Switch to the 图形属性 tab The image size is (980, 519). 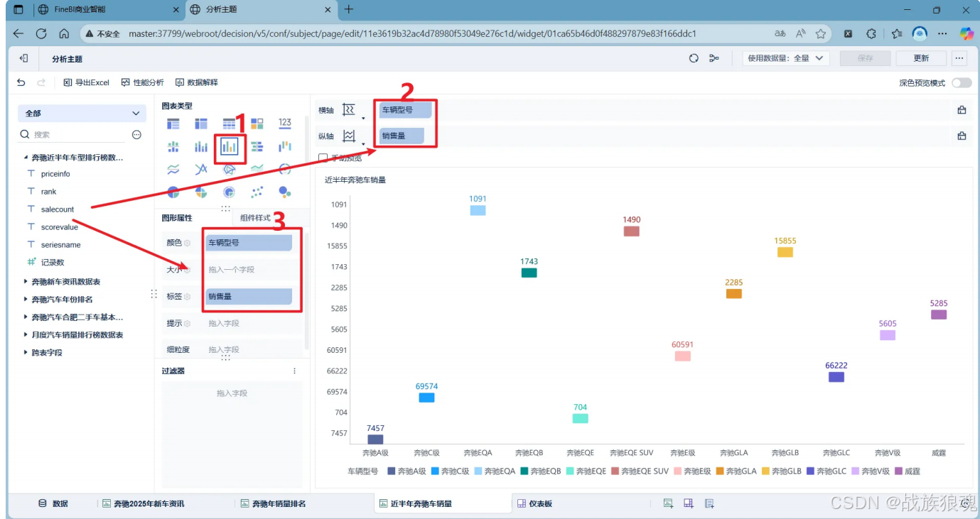(177, 218)
